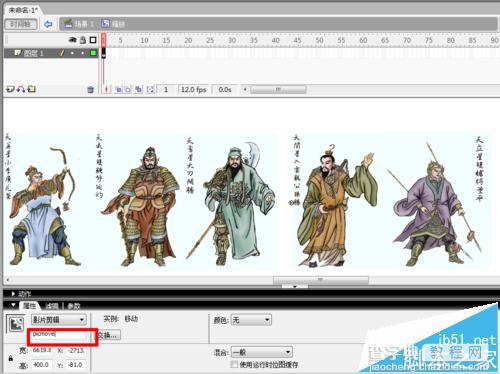Click the movie clip symbol icon in the edit bar
Image resolution: width=500 pixels, height=374 pixels.
(105, 23)
